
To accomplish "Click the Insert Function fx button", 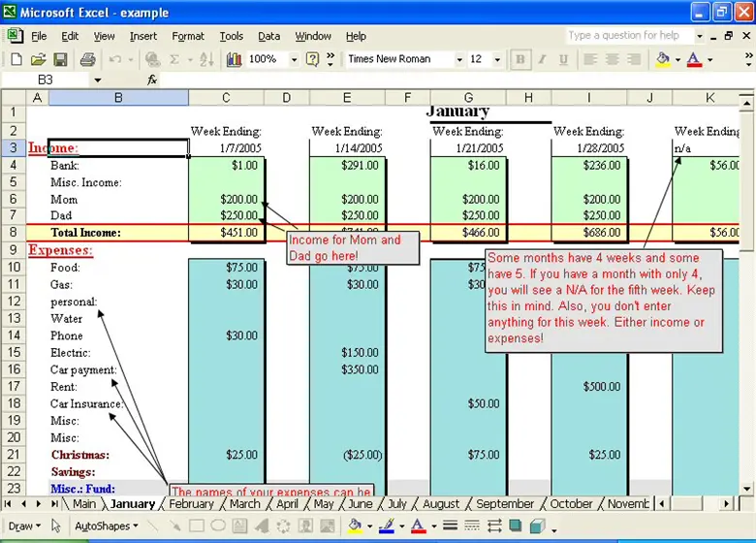I will [x=152, y=80].
